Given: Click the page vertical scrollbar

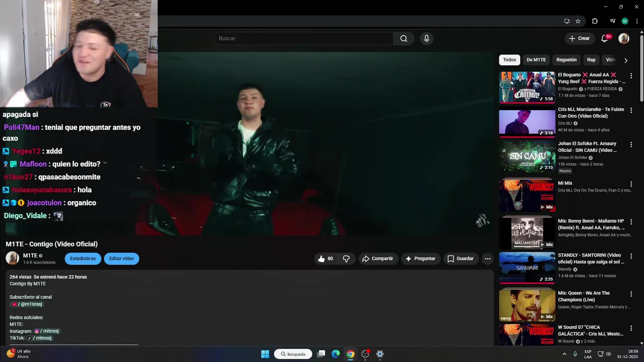Looking at the screenshot, I should pos(641,68).
